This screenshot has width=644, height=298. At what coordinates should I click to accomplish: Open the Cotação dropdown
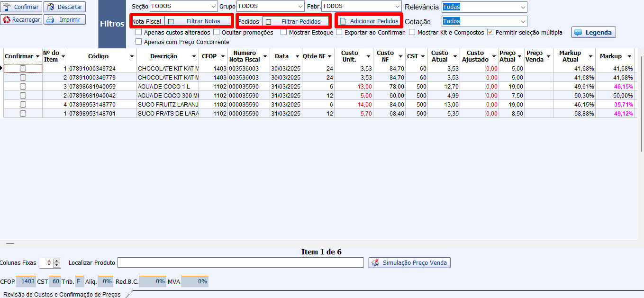tap(522, 21)
